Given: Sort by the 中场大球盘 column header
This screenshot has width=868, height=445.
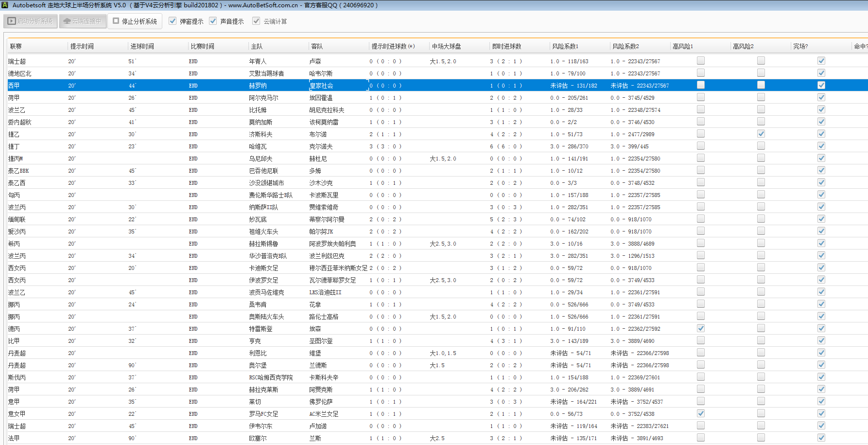Looking at the screenshot, I should (446, 46).
